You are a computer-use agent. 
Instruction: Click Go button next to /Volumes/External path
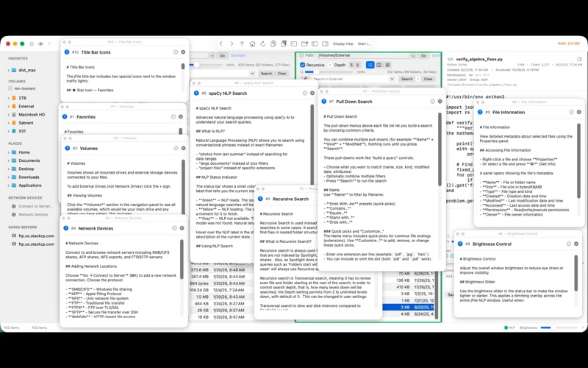[x=423, y=56]
